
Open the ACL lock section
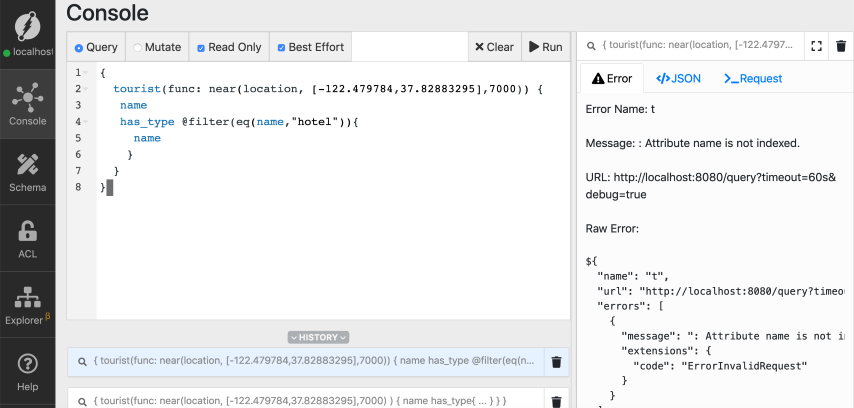(28, 238)
